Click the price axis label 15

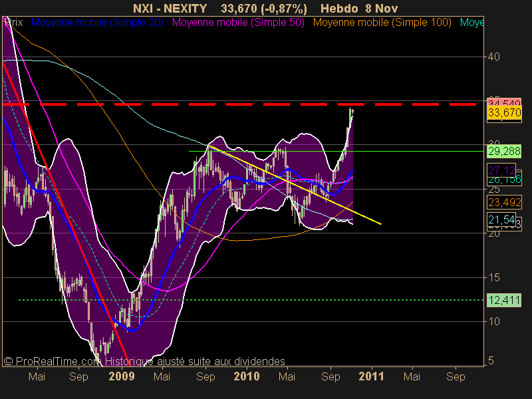click(x=494, y=277)
